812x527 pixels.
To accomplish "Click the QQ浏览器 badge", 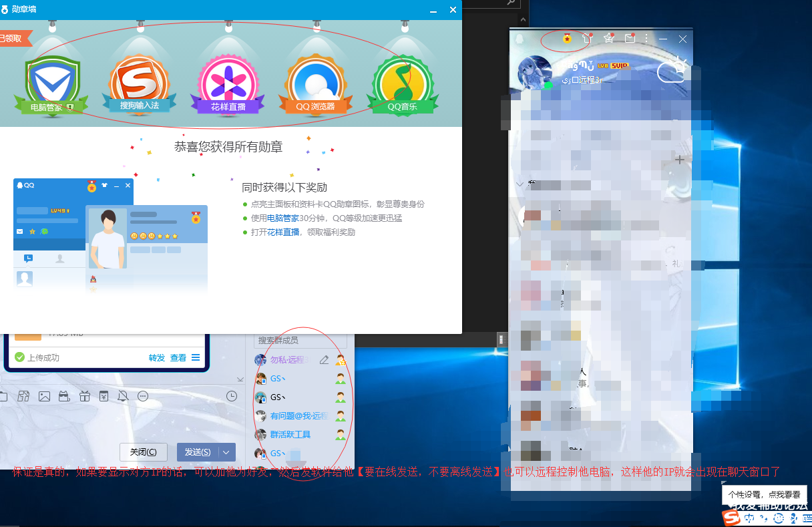I will [315, 85].
